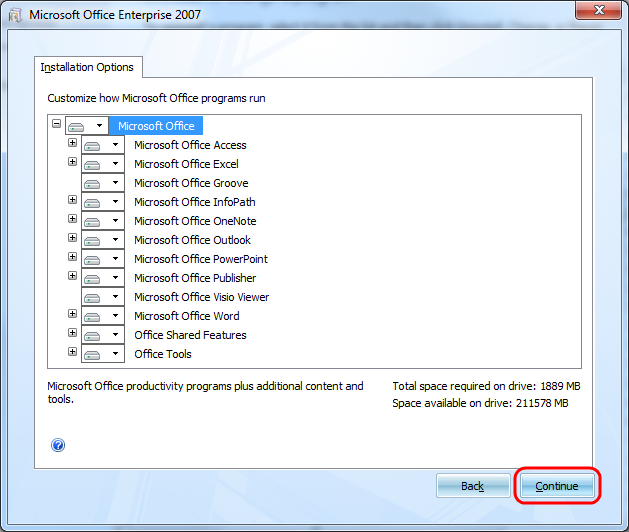629x532 pixels.
Task: Open install option dropdown for Groove
Action: (x=103, y=183)
